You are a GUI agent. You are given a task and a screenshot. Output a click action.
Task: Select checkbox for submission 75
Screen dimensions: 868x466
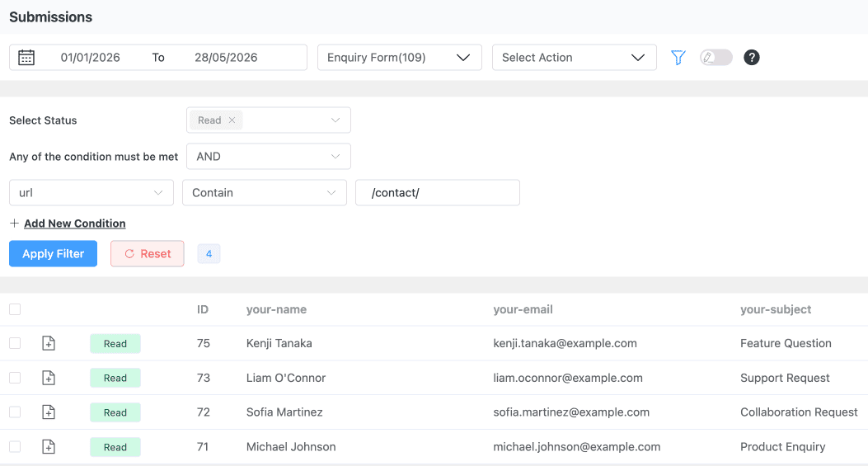(15, 344)
